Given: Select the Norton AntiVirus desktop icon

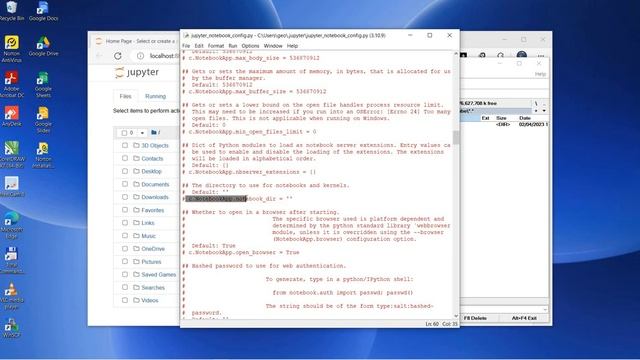Looking at the screenshot, I should (11, 48).
